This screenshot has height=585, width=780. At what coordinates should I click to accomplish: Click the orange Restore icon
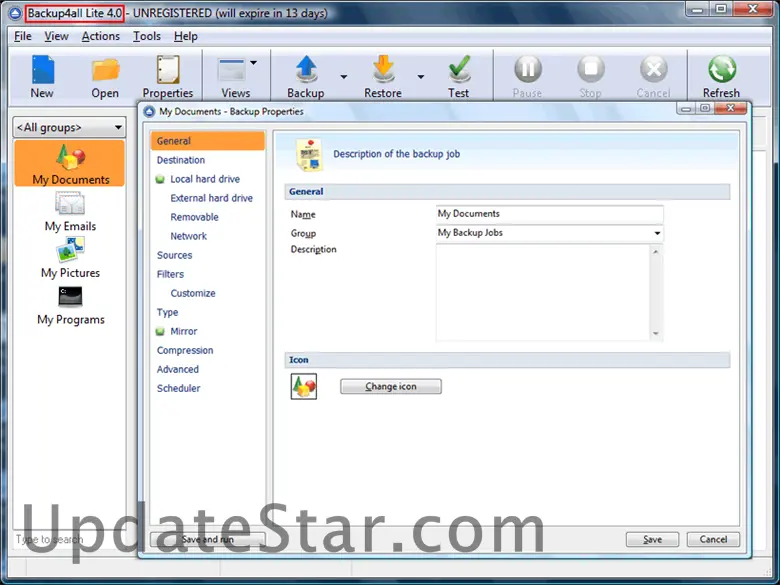383,69
